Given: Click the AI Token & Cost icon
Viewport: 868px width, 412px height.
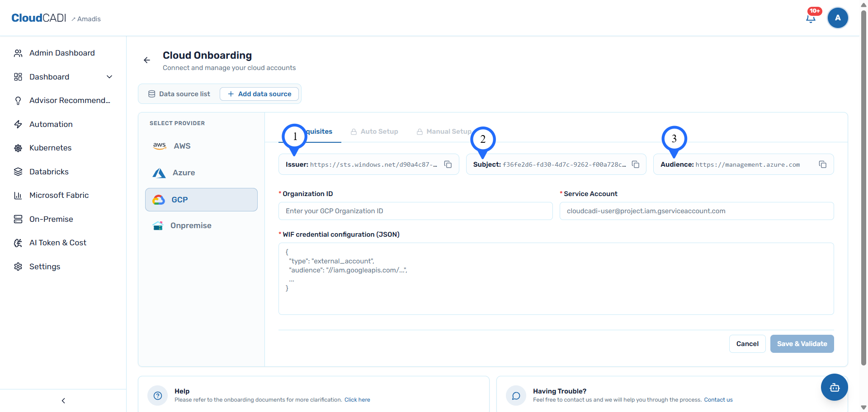Looking at the screenshot, I should pyautogui.click(x=18, y=243).
